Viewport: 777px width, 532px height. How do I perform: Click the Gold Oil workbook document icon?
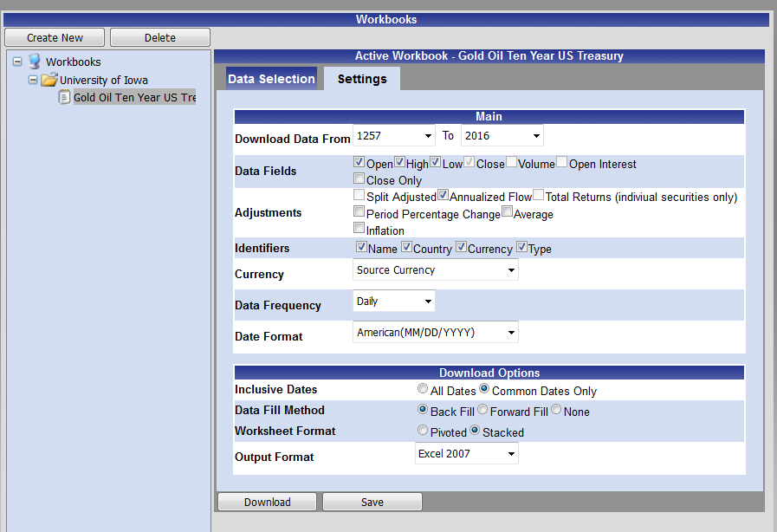(64, 97)
